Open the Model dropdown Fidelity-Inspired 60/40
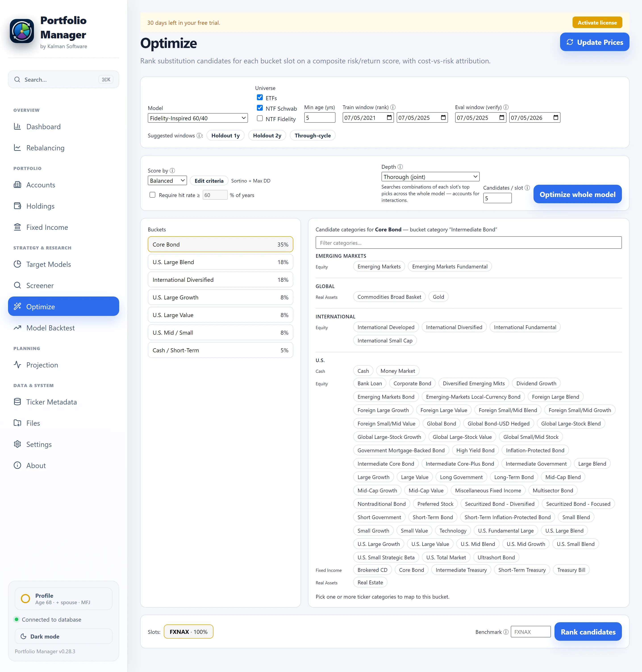This screenshot has height=672, width=642. pyautogui.click(x=198, y=118)
